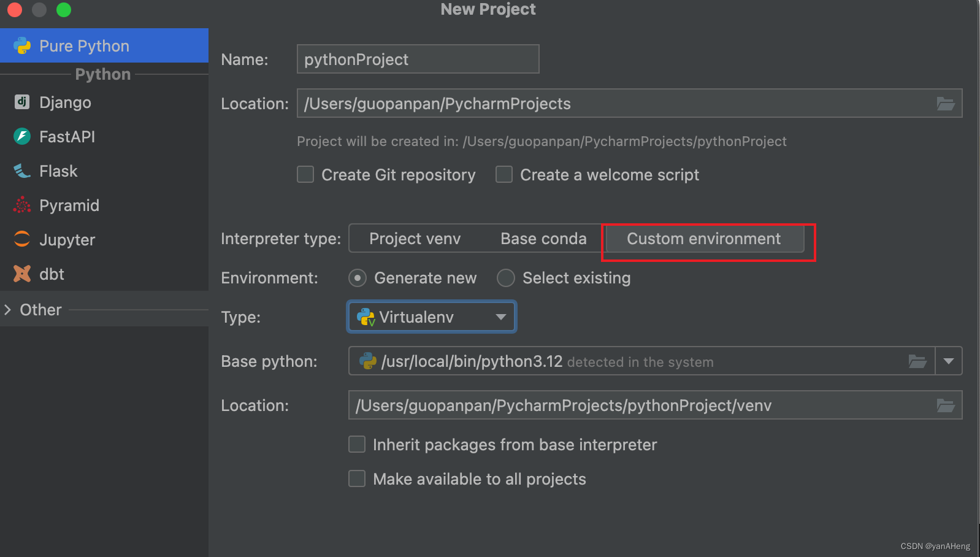Image resolution: width=980 pixels, height=557 pixels.
Task: Enable Create a welcome script checkbox
Action: point(504,175)
